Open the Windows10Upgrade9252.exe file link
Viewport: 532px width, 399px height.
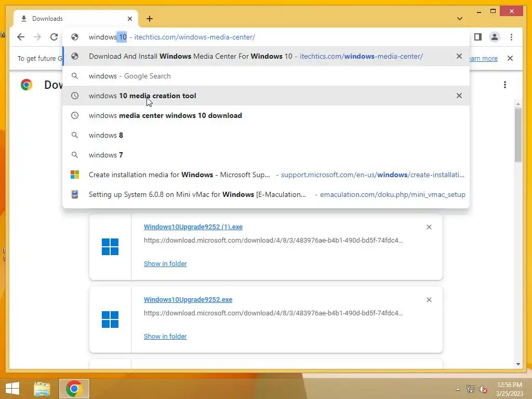pos(188,300)
